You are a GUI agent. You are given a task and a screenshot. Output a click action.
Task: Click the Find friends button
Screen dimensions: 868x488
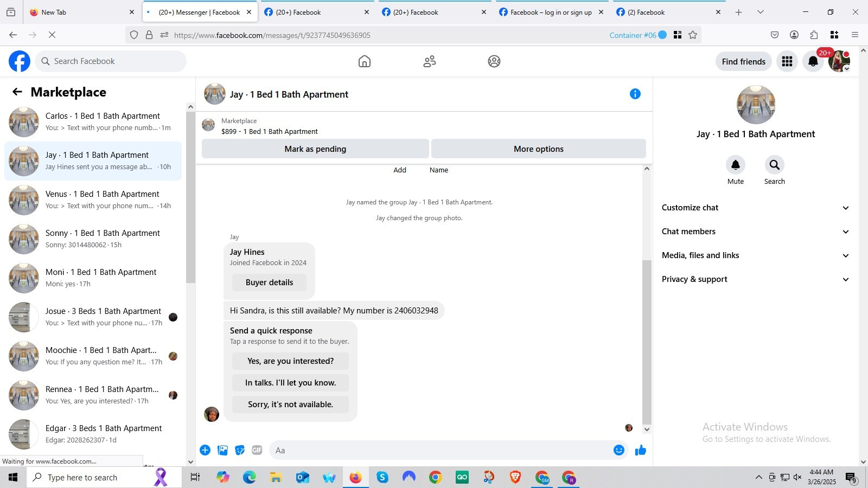tap(743, 61)
